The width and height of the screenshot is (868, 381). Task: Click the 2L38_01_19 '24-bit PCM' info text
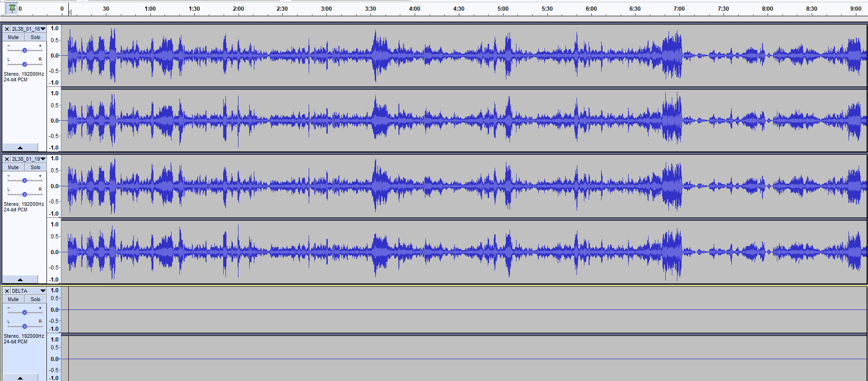click(15, 210)
